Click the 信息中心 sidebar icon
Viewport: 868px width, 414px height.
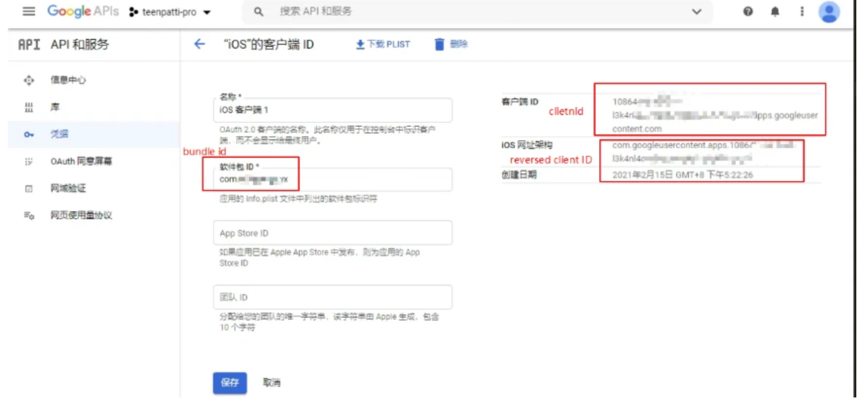(29, 80)
